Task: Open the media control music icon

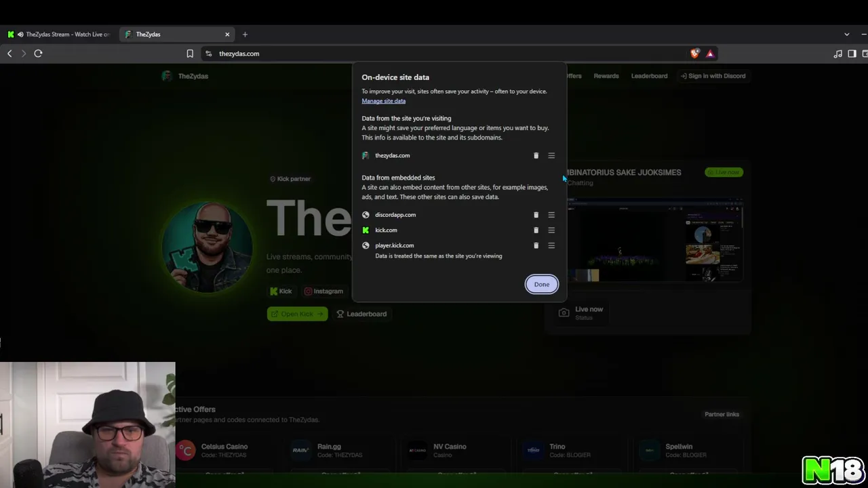Action: pos(838,54)
